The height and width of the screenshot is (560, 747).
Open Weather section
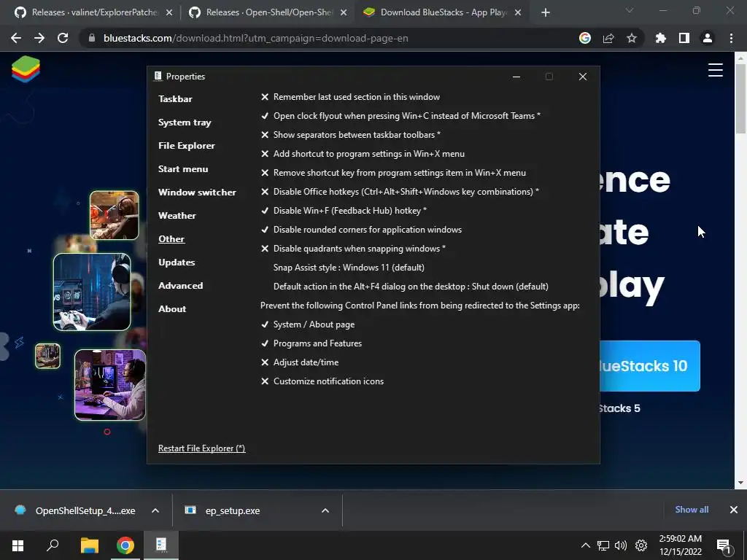177,216
